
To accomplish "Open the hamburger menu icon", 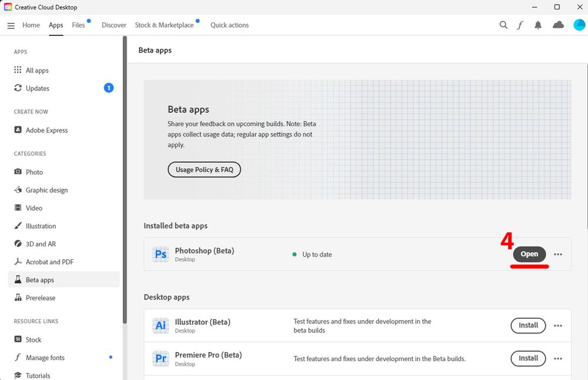I will [x=11, y=25].
